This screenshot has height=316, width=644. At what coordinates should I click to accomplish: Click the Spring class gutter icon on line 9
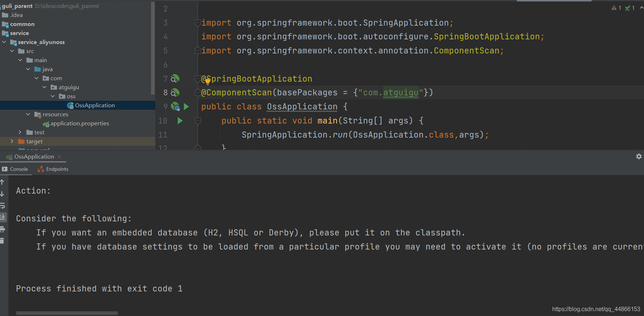pos(175,107)
